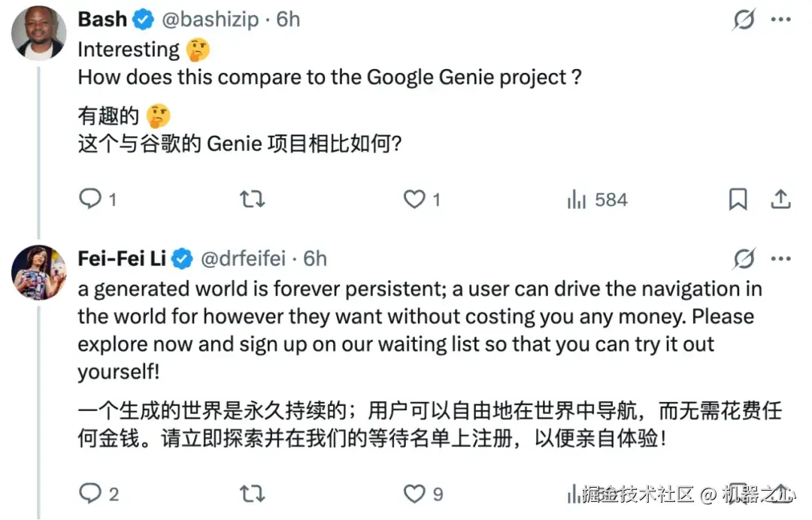Viewport: 812px width, 520px height.
Task: Repost Bash's tweet
Action: 252,199
